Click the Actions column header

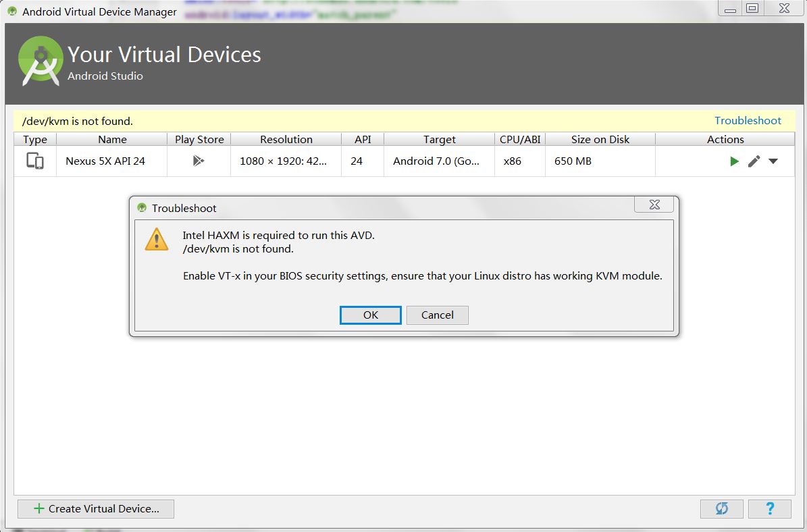725,140
